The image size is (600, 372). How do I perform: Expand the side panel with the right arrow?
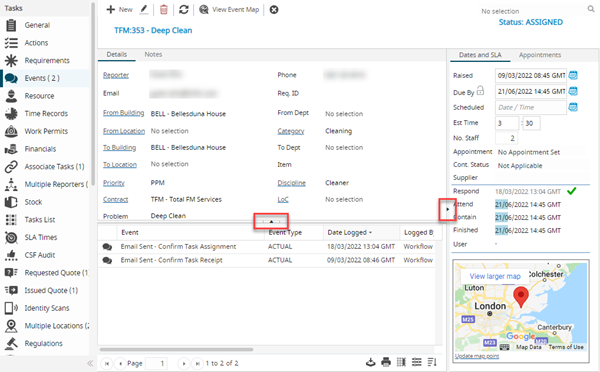tap(447, 209)
